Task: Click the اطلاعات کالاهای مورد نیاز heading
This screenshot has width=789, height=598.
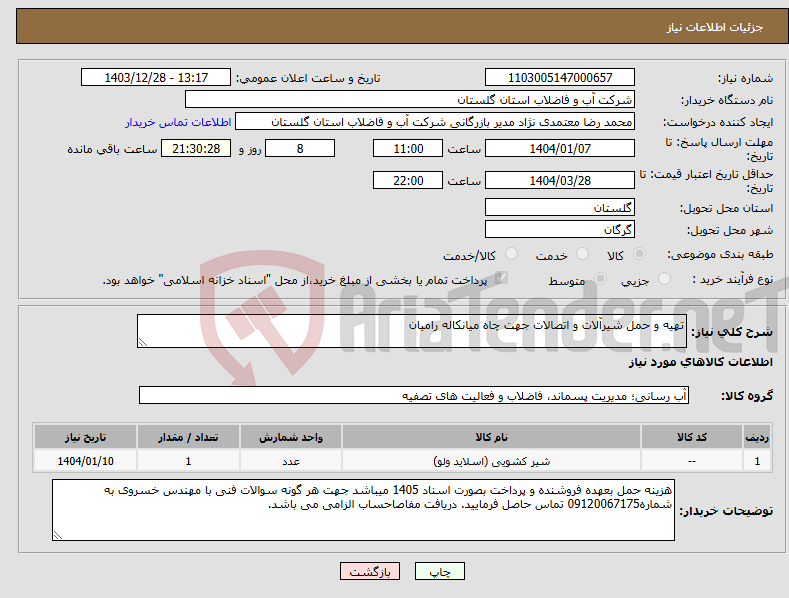Action: (x=700, y=362)
